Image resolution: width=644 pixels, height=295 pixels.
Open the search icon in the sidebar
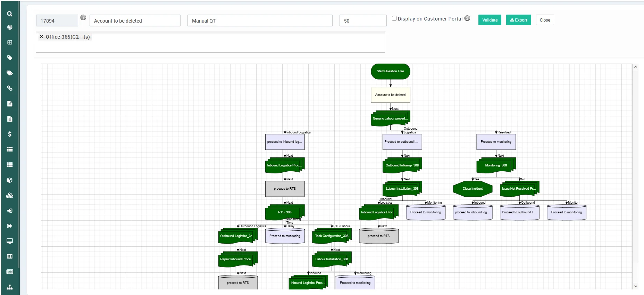10,14
